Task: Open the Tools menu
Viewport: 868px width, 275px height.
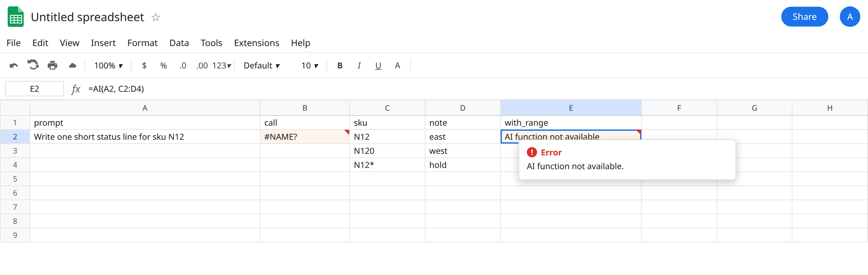Action: 211,43
